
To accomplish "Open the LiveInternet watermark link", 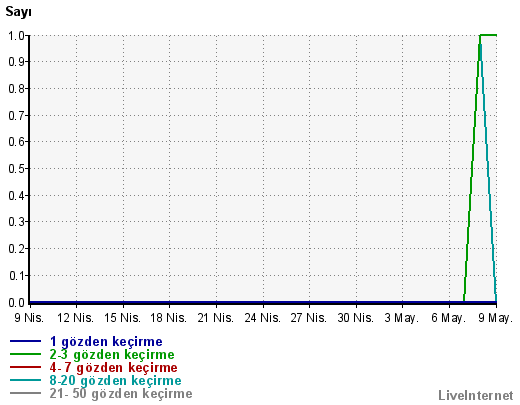I will 476,395.
